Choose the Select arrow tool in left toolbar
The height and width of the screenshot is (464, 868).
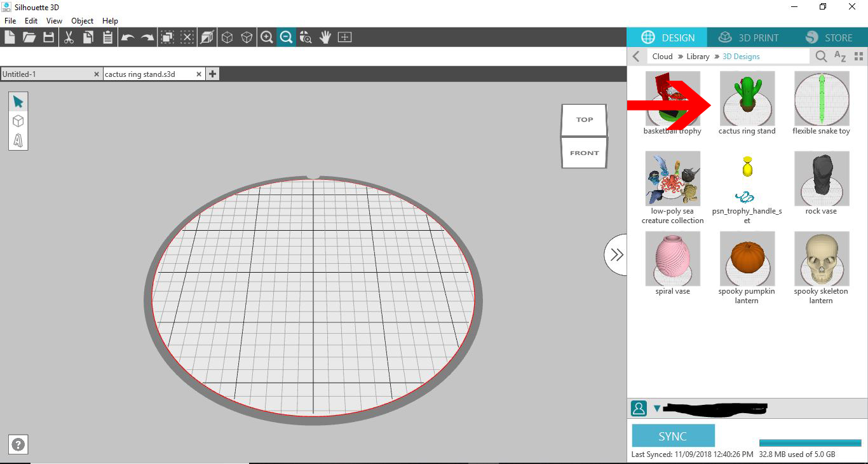pos(18,102)
